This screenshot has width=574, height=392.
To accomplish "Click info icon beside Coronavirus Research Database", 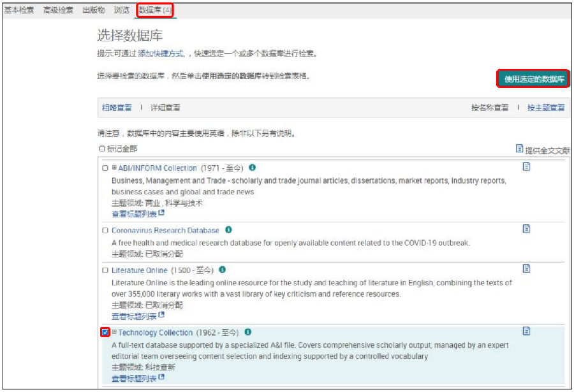I will (x=228, y=230).
